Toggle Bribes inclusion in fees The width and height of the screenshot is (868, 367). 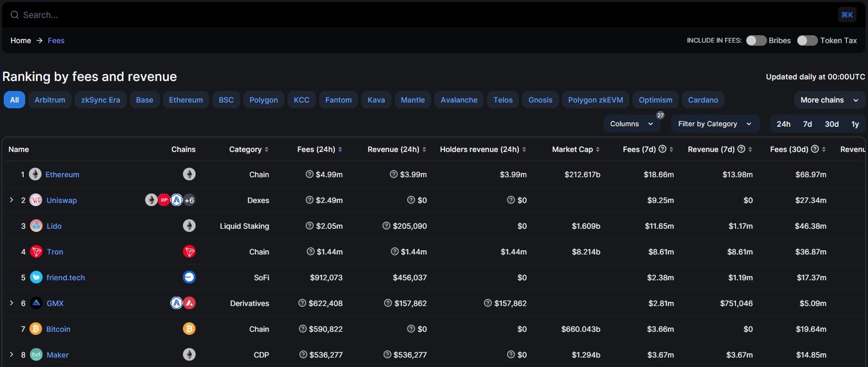click(756, 40)
